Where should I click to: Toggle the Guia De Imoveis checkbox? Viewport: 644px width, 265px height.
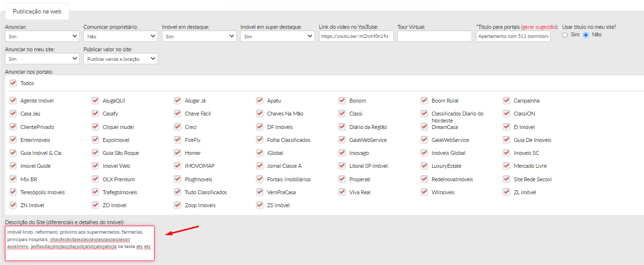pos(506,140)
